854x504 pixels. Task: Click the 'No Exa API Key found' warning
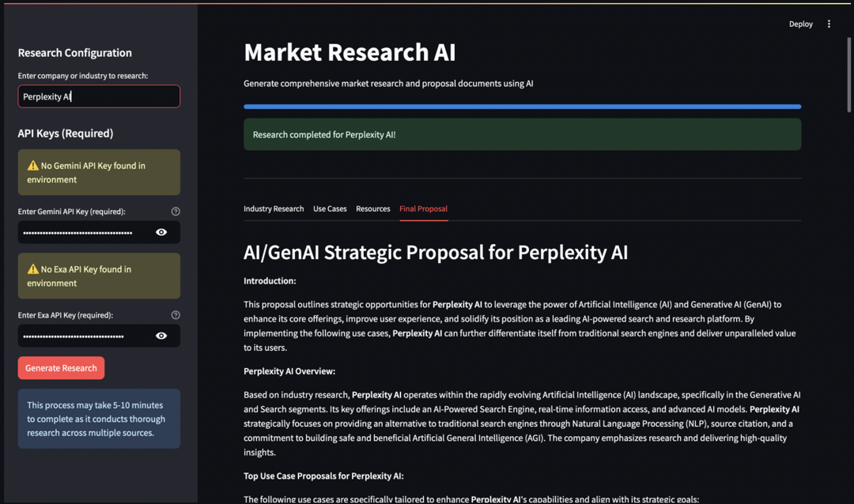pos(99,276)
